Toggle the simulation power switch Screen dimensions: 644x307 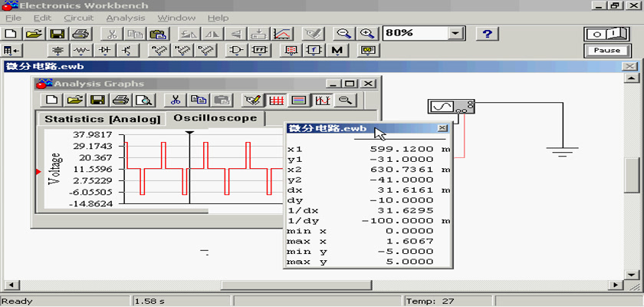pyautogui.click(x=606, y=34)
